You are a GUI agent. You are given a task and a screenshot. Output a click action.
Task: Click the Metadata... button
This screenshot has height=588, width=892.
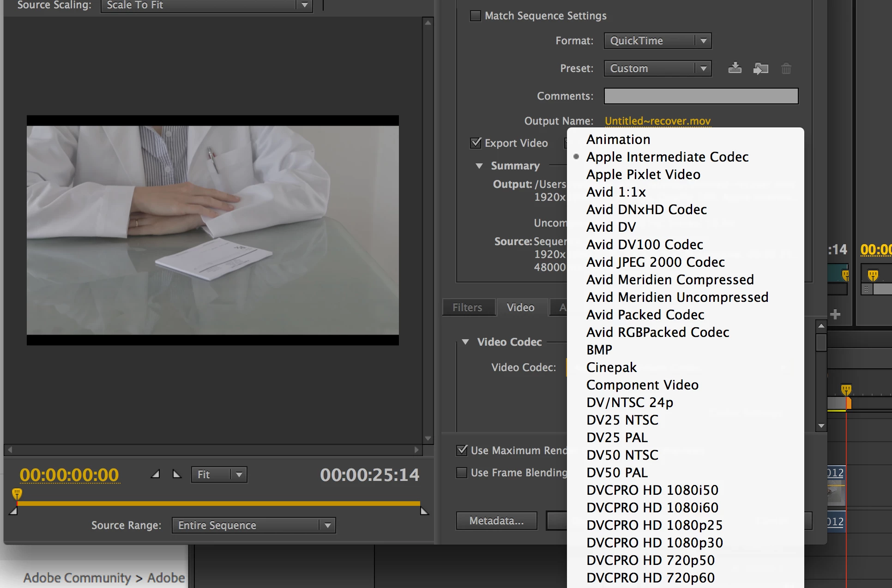[x=496, y=521]
